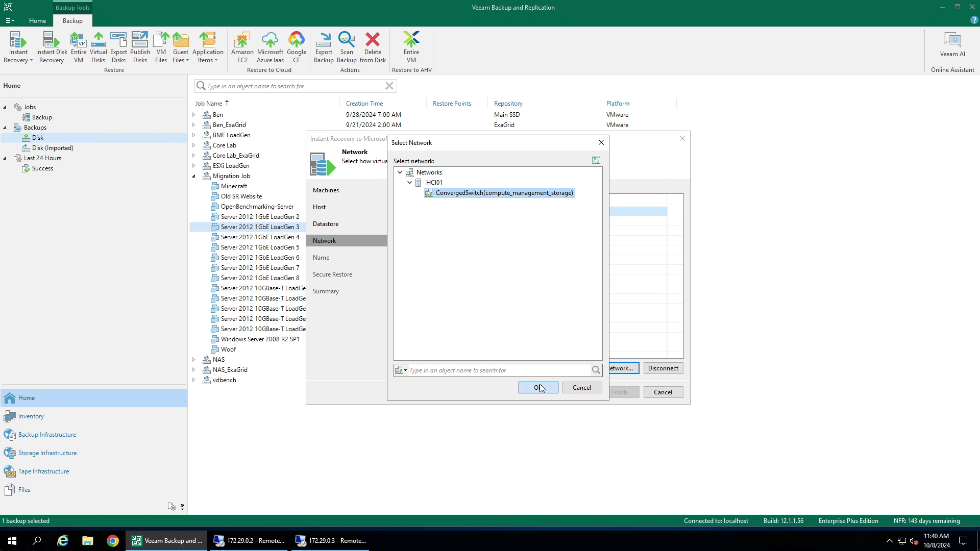Open File Explorer from taskbar

88,541
